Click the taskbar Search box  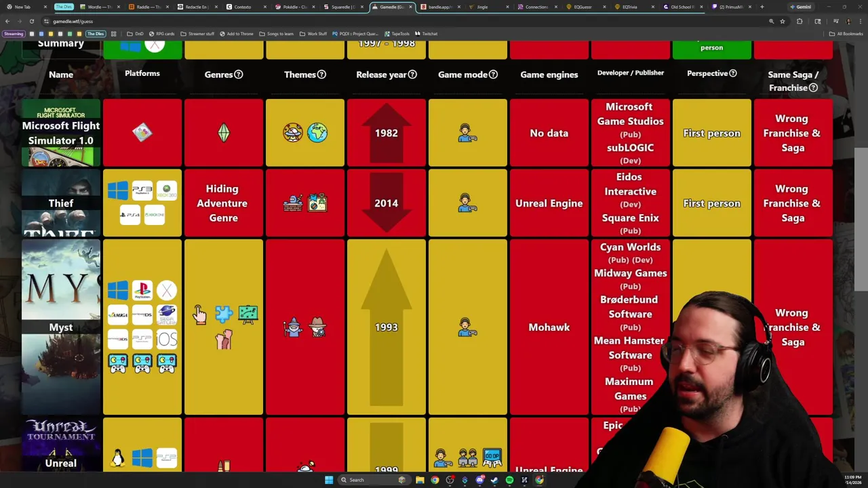click(x=373, y=480)
